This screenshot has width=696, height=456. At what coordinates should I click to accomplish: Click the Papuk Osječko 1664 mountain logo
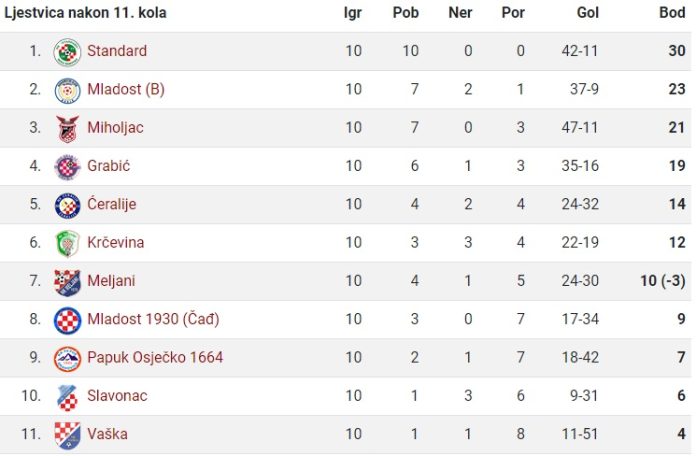point(67,359)
